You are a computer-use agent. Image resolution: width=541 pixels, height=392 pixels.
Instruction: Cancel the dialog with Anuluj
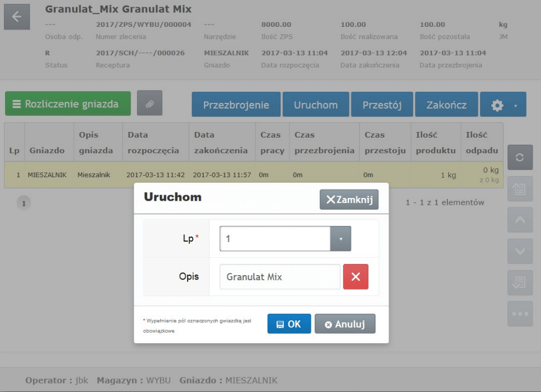coord(345,324)
